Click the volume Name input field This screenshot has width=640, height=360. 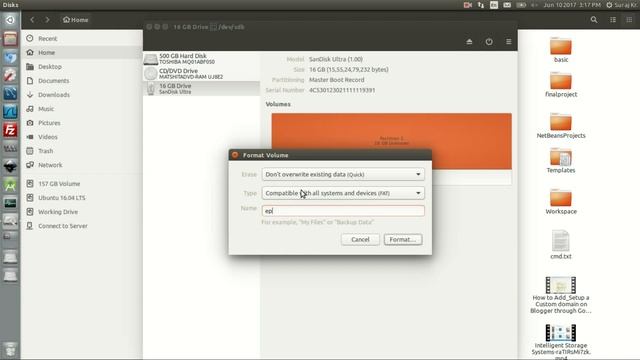[x=343, y=211]
